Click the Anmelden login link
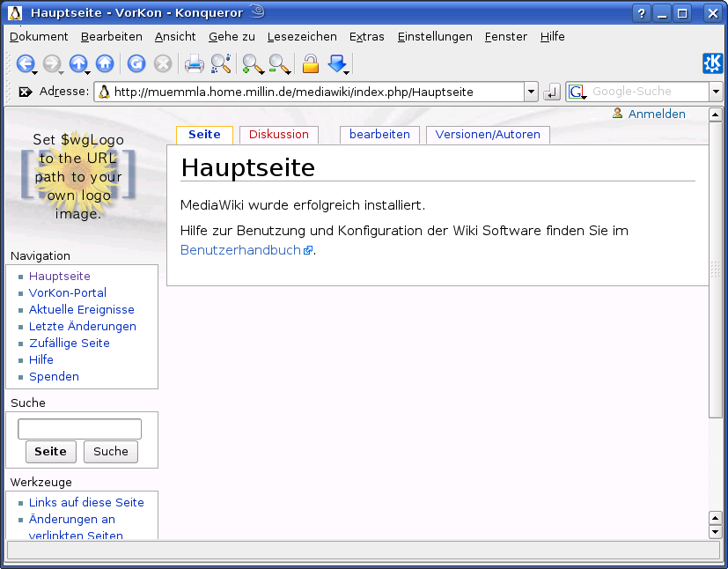 click(657, 114)
